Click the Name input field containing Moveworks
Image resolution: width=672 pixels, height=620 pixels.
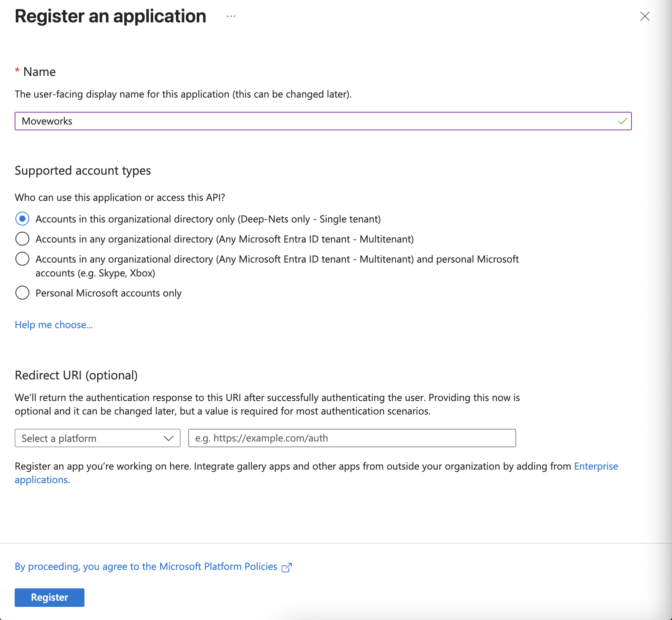pos(323,121)
